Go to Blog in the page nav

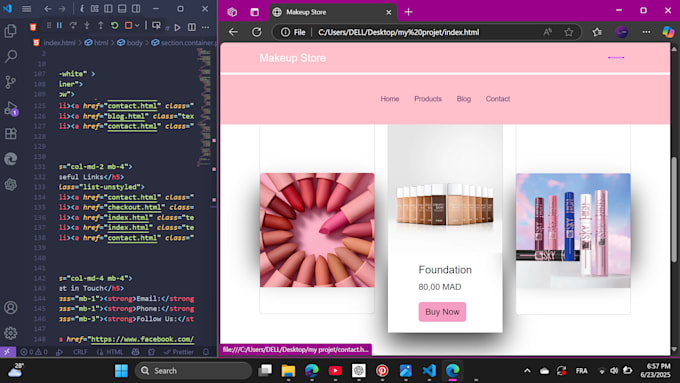pyautogui.click(x=464, y=99)
